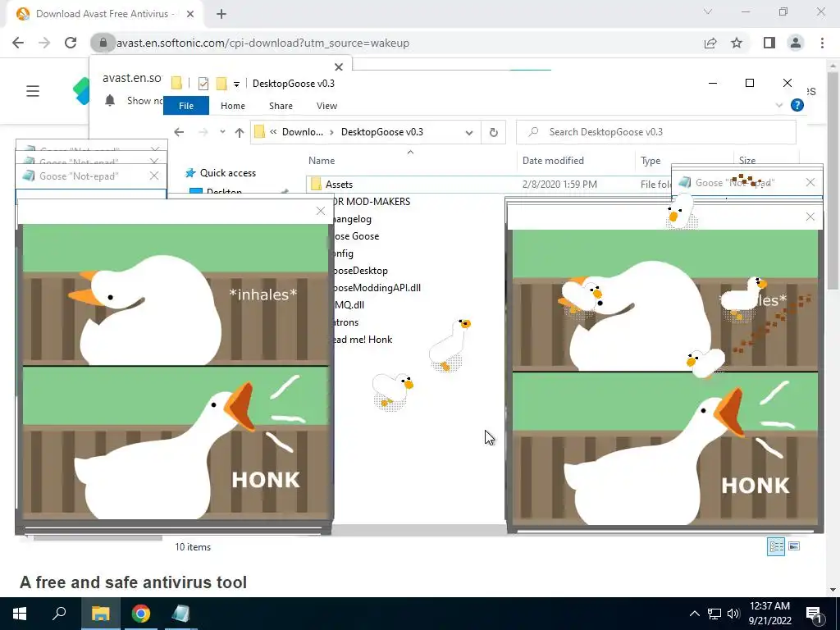Open the Chrome profile menu
Screen dimensions: 840x630
tap(796, 43)
